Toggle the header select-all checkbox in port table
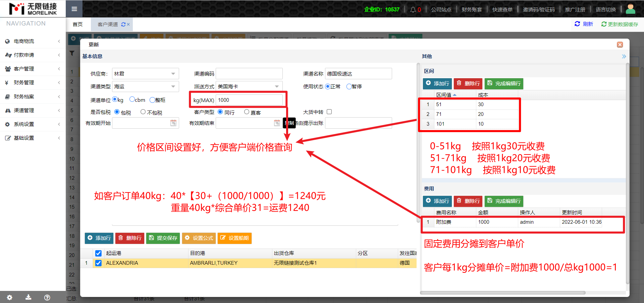Image resolution: width=644 pixels, height=303 pixels. (x=98, y=253)
